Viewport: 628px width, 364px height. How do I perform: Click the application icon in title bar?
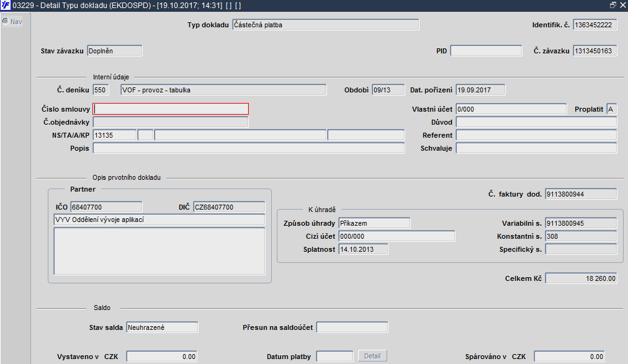point(5,5)
